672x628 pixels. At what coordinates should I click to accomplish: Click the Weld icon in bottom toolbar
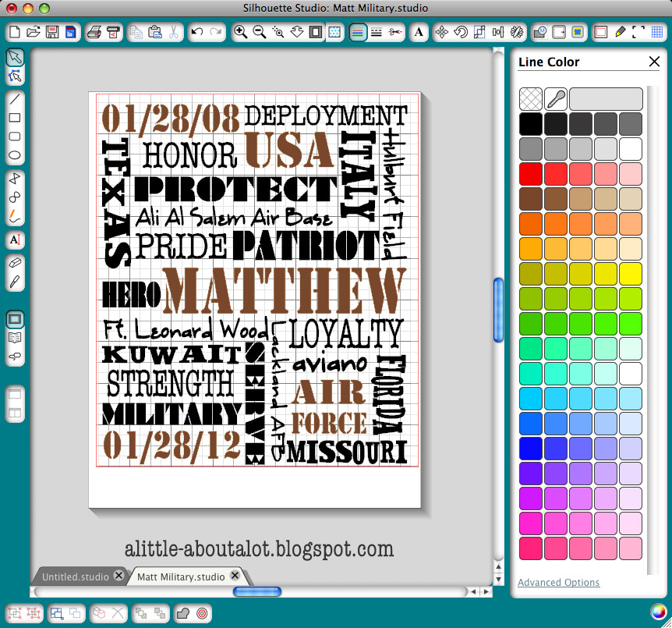coord(183,613)
